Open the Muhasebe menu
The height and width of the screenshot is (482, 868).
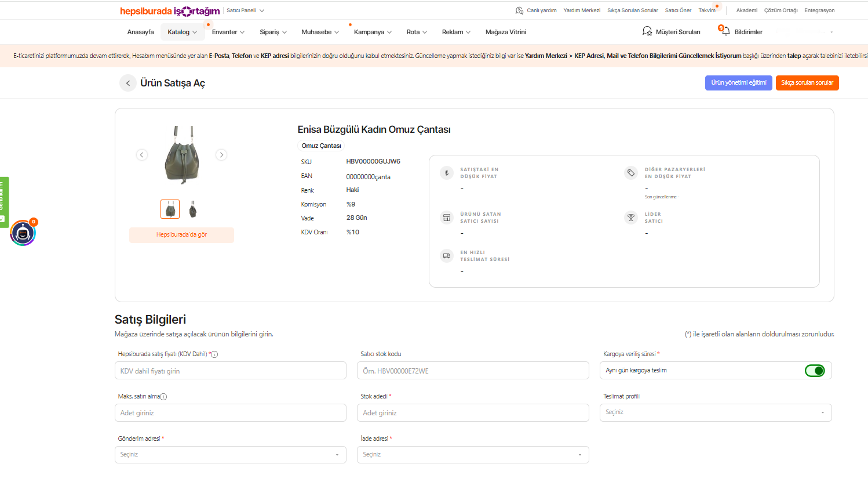pyautogui.click(x=320, y=32)
